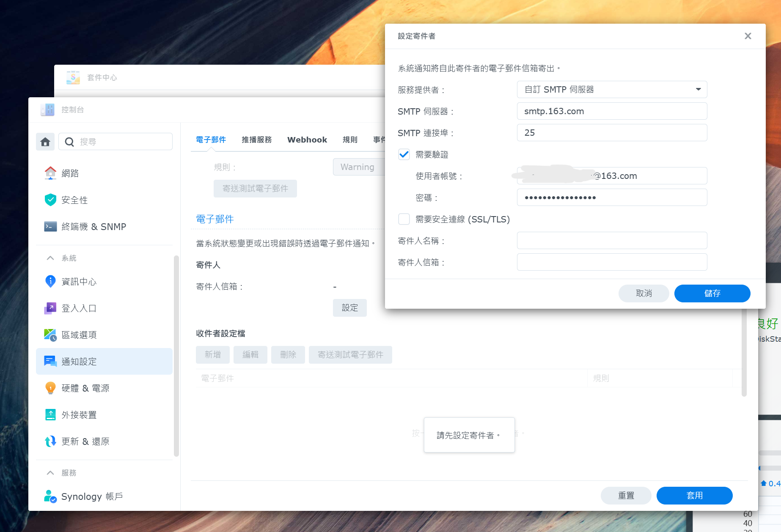Select the 安全性 (Security) sidebar icon

click(74, 200)
